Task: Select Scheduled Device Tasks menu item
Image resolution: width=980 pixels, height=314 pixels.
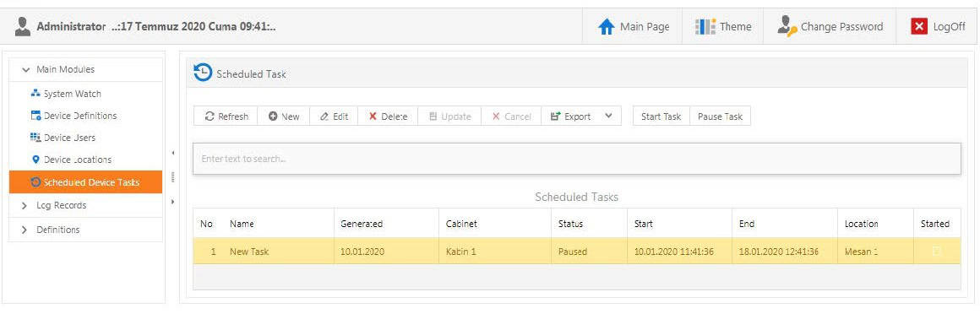Action: coord(85,182)
